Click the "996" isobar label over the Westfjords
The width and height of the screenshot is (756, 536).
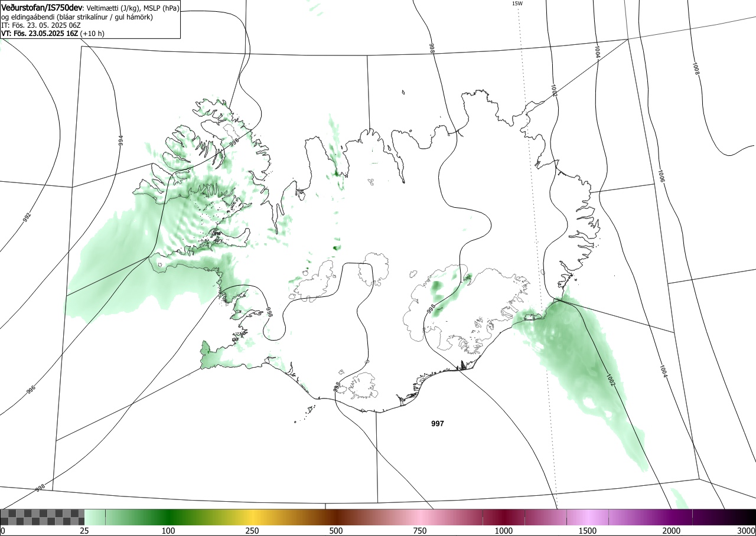[234, 142]
